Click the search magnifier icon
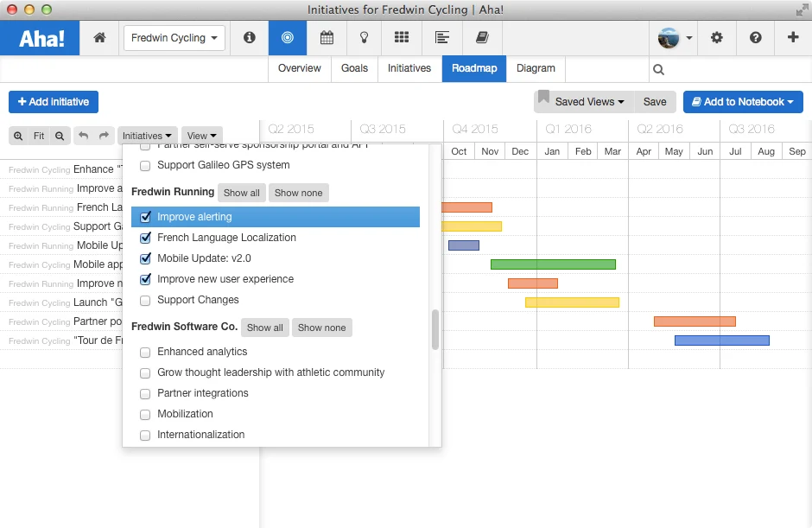Viewport: 812px width, 528px height. [x=658, y=69]
